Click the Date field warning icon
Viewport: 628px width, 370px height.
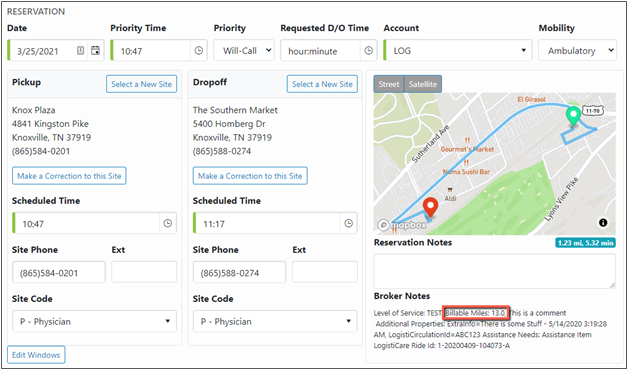[x=81, y=50]
